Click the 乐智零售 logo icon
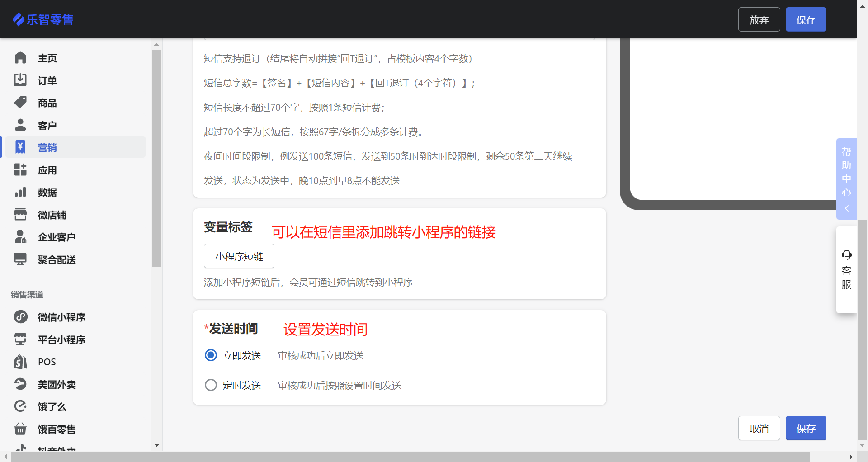This screenshot has width=868, height=462. point(19,19)
